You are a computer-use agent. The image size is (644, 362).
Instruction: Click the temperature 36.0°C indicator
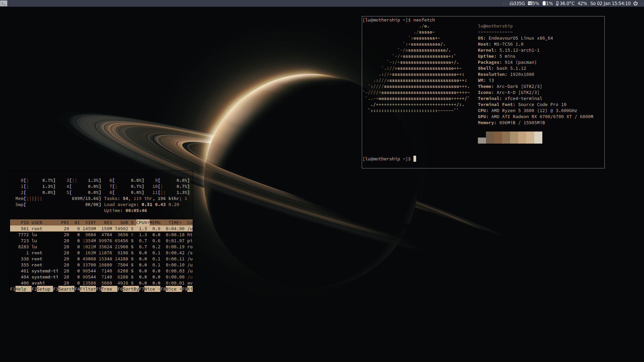[565, 3]
